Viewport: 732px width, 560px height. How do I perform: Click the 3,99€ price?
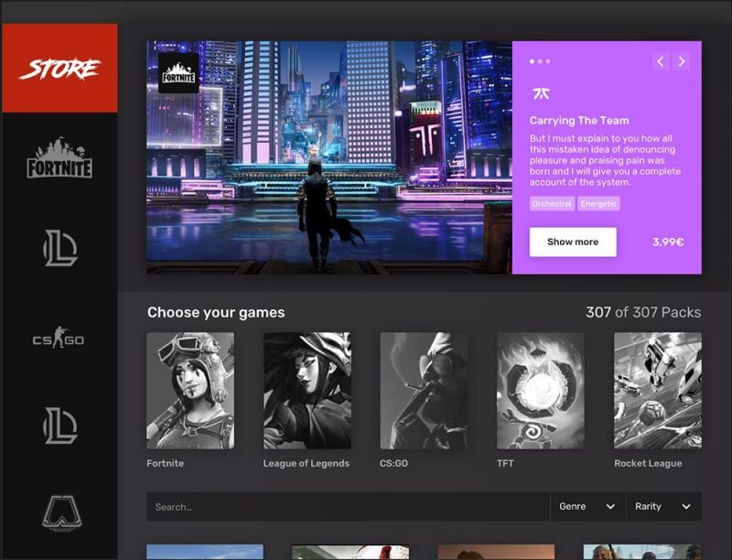point(668,242)
